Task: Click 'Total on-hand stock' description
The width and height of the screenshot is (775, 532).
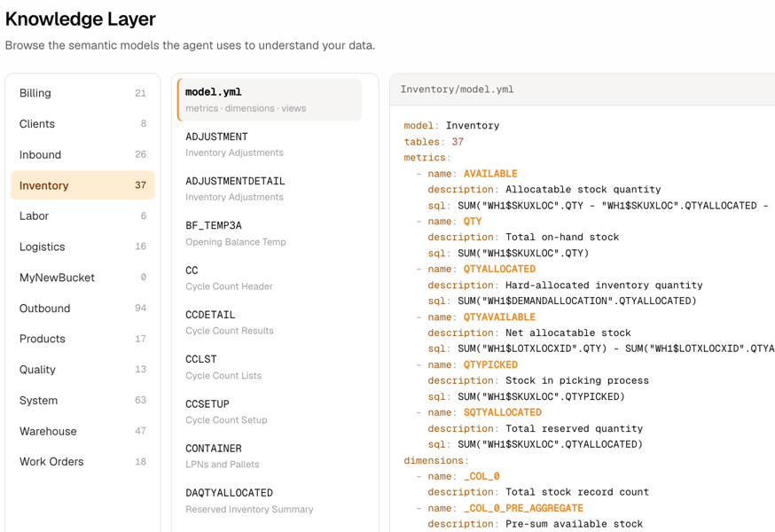Action: (x=562, y=238)
